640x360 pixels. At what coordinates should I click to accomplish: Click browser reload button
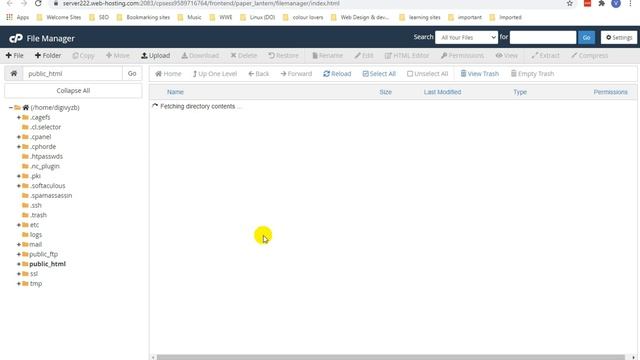tap(38, 3)
